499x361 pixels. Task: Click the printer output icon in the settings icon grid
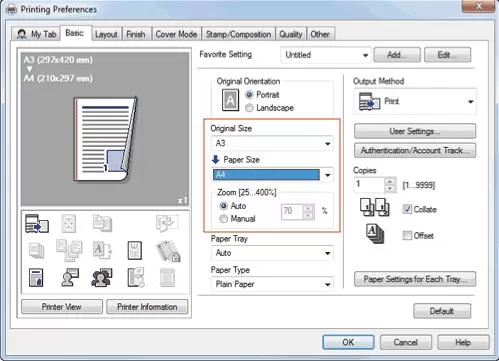coord(37,223)
